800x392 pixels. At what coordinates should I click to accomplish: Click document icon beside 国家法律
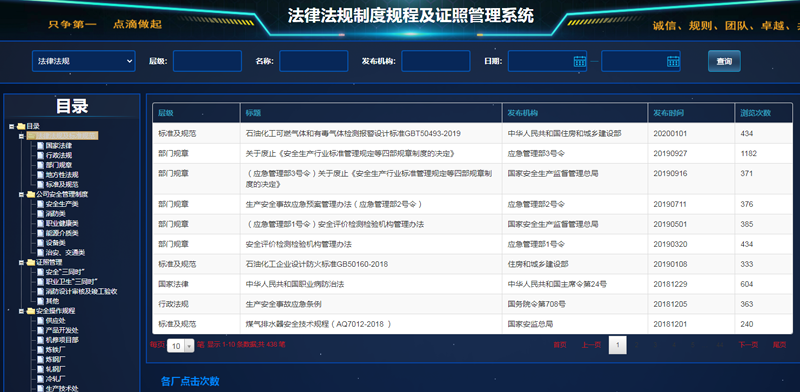(41, 145)
